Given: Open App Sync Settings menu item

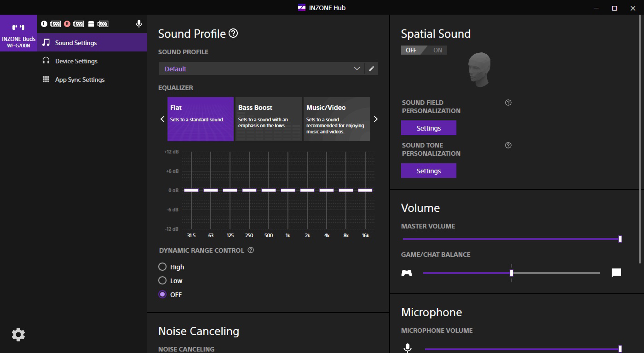Looking at the screenshot, I should (79, 79).
